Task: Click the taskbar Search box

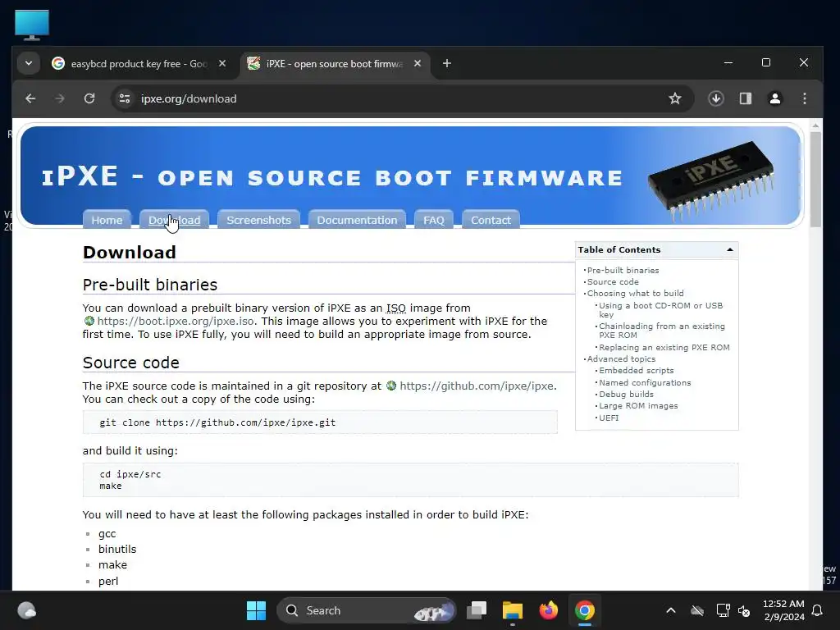Action: pos(367,610)
